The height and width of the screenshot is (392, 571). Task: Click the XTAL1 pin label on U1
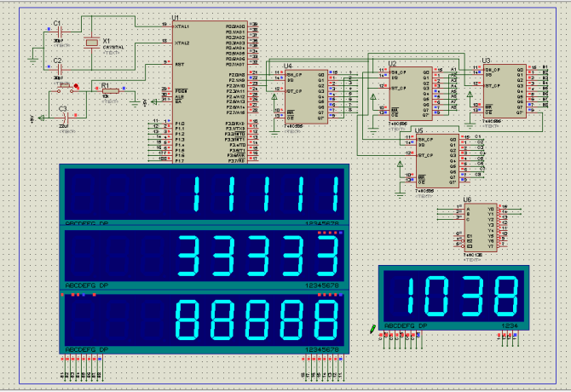click(182, 27)
